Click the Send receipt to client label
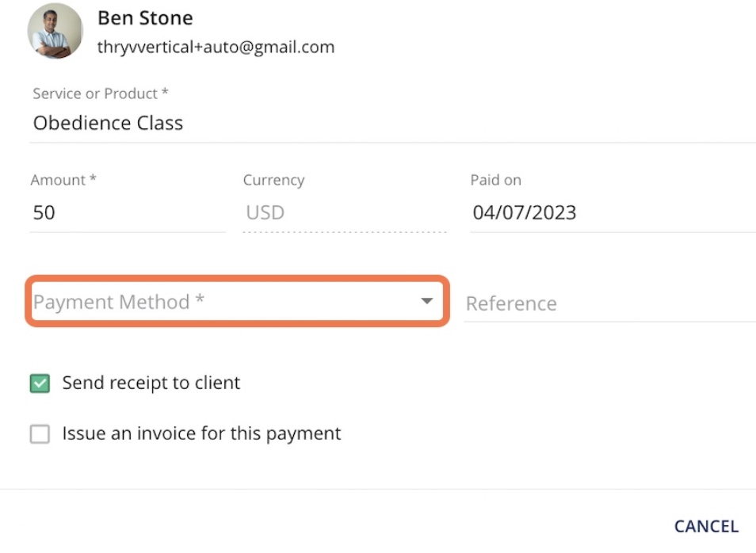The width and height of the screenshot is (756, 553). click(x=151, y=383)
